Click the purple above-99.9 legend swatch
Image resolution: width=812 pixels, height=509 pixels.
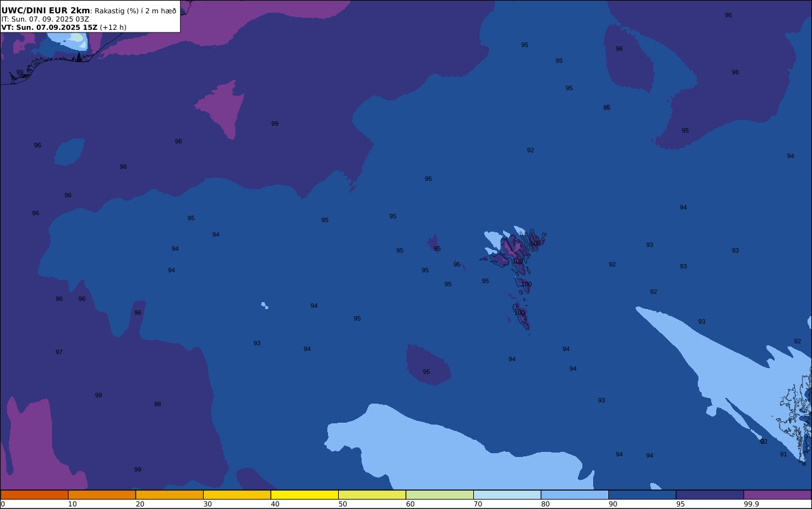tap(777, 494)
